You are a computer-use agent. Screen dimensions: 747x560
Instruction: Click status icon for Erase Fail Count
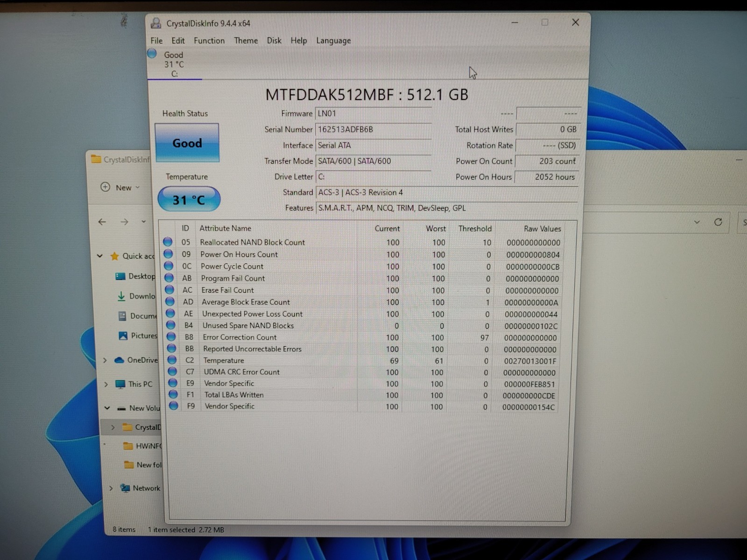coord(169,290)
